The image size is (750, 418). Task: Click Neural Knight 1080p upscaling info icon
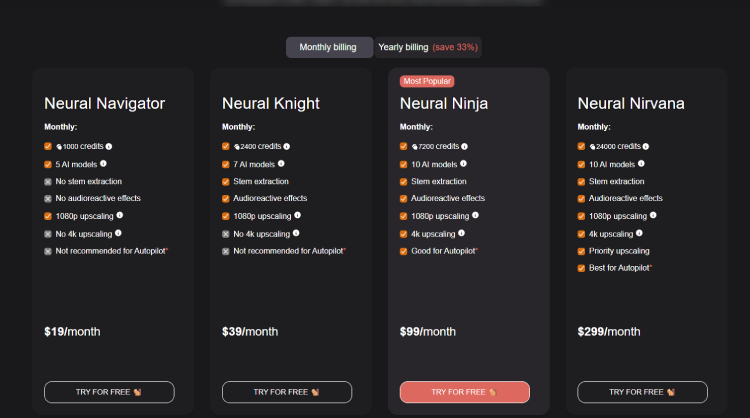(298, 215)
